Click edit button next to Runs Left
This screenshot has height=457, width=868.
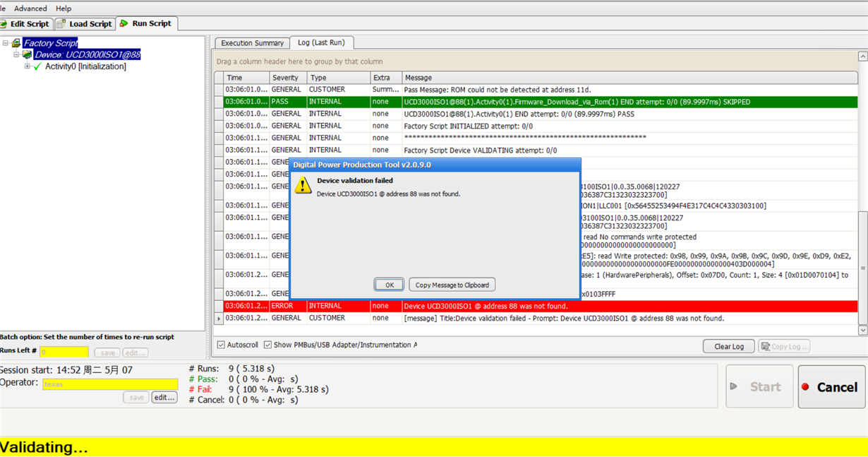135,352
